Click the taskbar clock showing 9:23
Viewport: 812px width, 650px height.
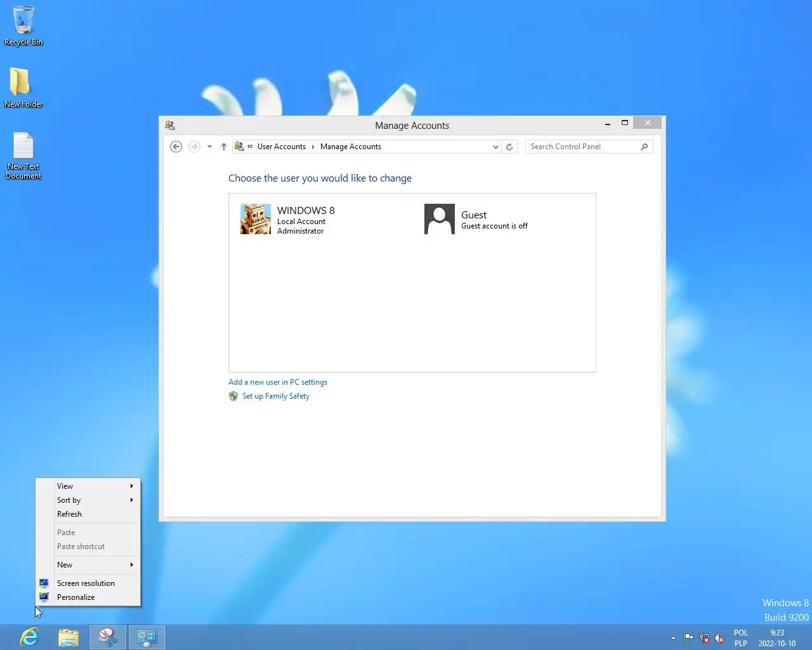coord(777,638)
